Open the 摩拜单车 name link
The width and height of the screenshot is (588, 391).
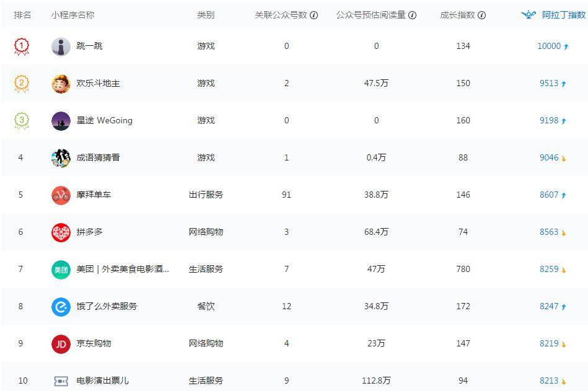point(94,195)
